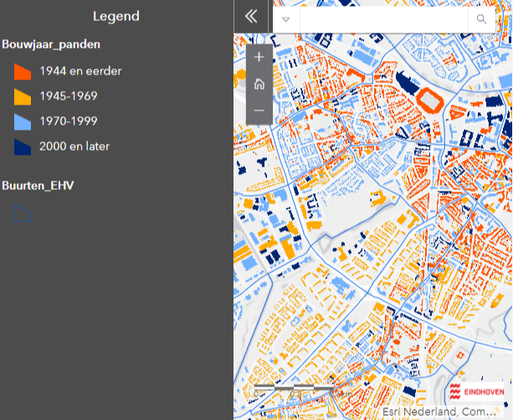
Task: Zoom out on the map
Action: click(259, 110)
